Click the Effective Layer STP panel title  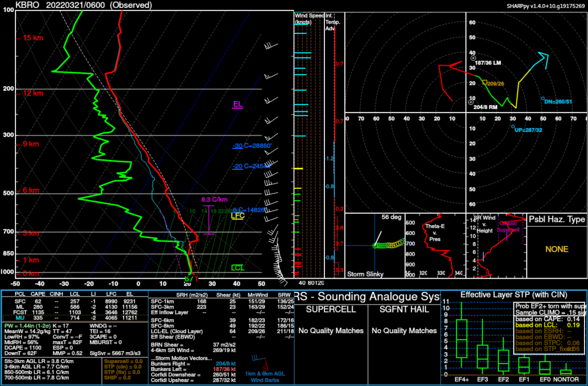coord(514,295)
